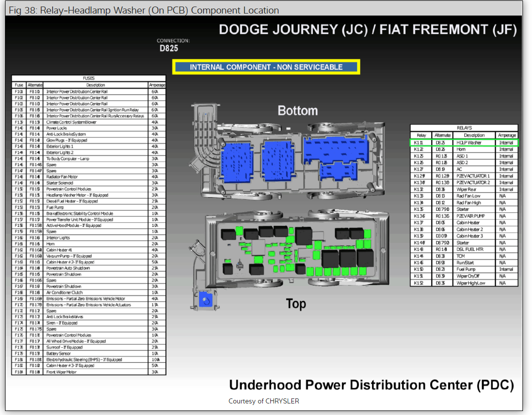The image size is (532, 415).
Task: Select the fuse row 'Front Wiper Motor'
Action: (89, 372)
